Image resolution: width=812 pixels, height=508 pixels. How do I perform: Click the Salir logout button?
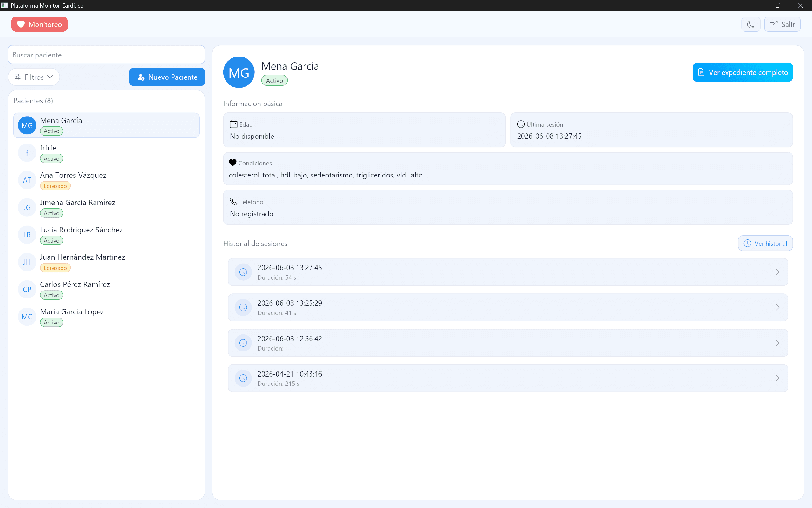(x=782, y=24)
